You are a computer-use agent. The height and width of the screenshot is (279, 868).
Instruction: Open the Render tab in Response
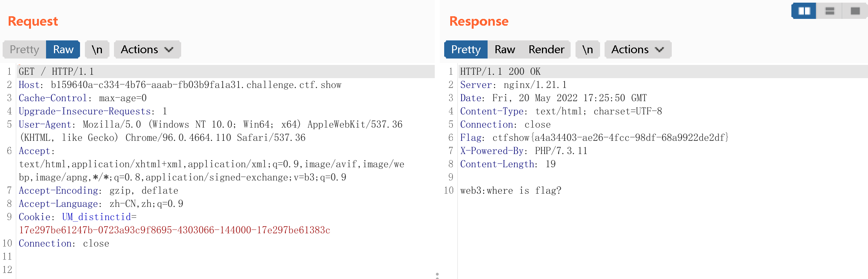[x=546, y=49]
